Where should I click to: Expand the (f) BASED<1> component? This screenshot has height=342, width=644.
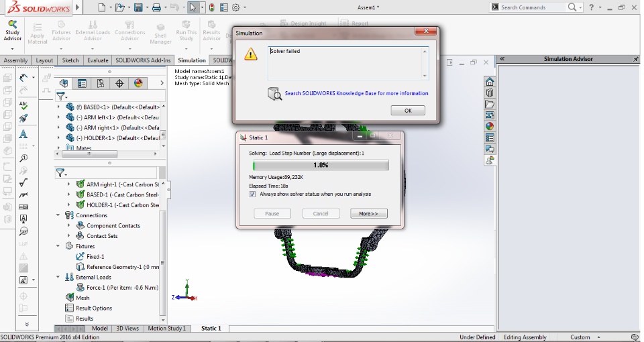58,107
